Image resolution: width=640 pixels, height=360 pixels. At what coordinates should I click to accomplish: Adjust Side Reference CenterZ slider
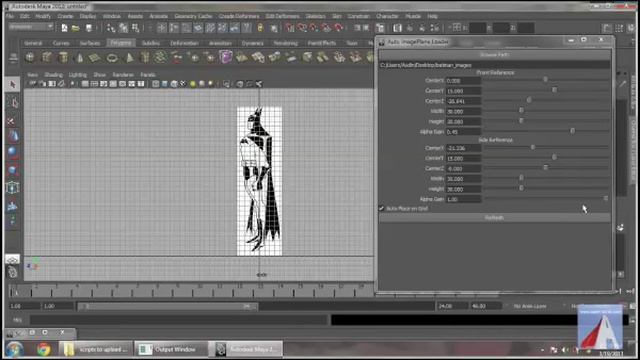pyautogui.click(x=545, y=168)
